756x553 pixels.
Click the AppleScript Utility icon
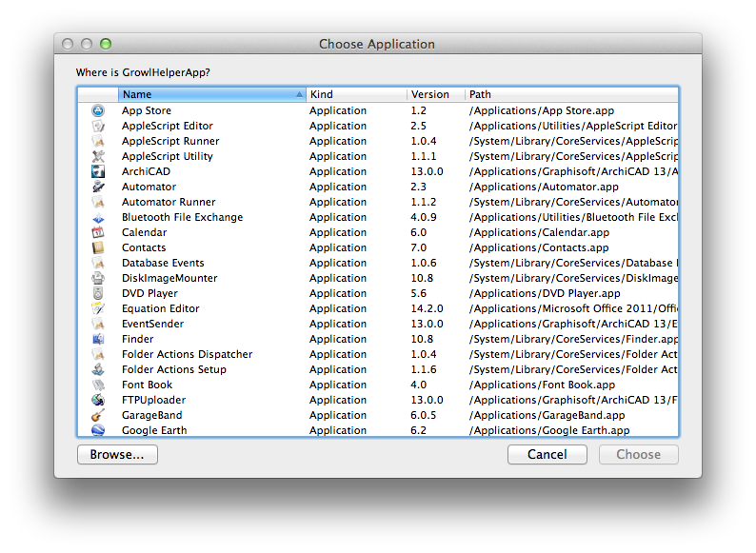(x=98, y=156)
